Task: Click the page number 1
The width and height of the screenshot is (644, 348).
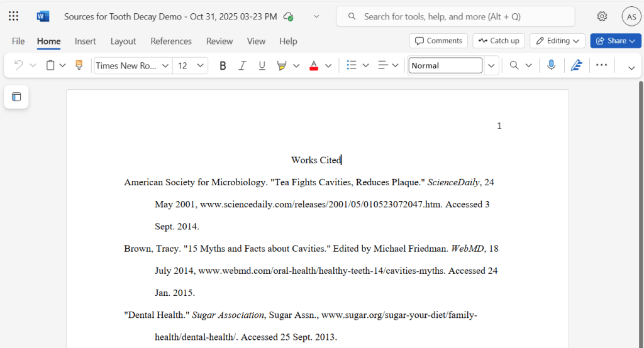Action: coord(499,126)
